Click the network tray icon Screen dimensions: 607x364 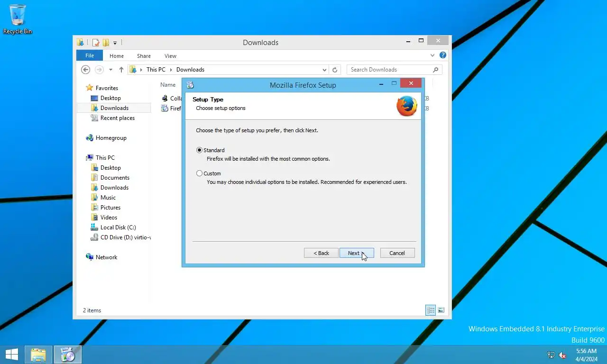(551, 355)
